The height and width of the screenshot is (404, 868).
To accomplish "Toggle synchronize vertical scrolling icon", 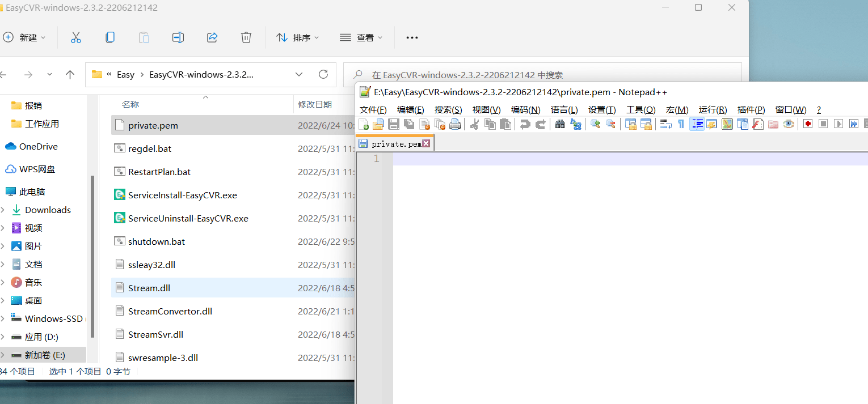I will pyautogui.click(x=630, y=124).
